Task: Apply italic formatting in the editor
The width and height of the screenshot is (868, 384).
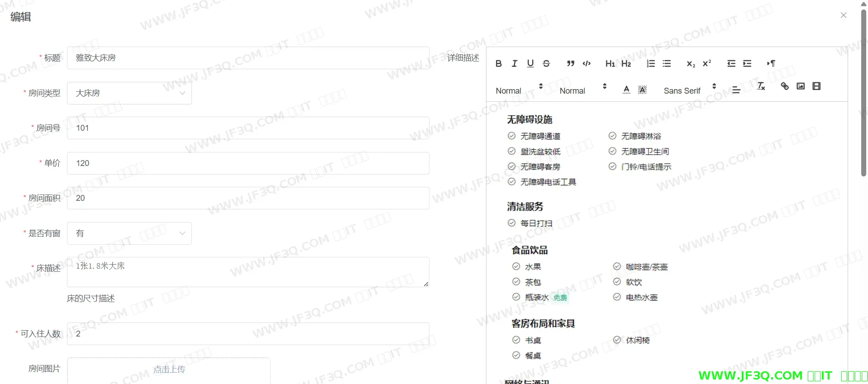Action: click(x=514, y=64)
